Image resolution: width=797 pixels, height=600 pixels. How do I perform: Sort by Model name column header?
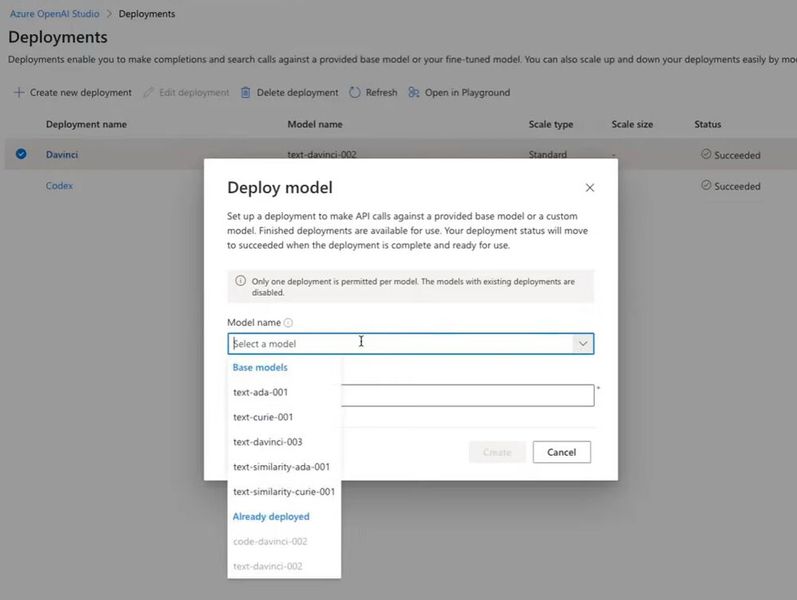[x=315, y=124]
